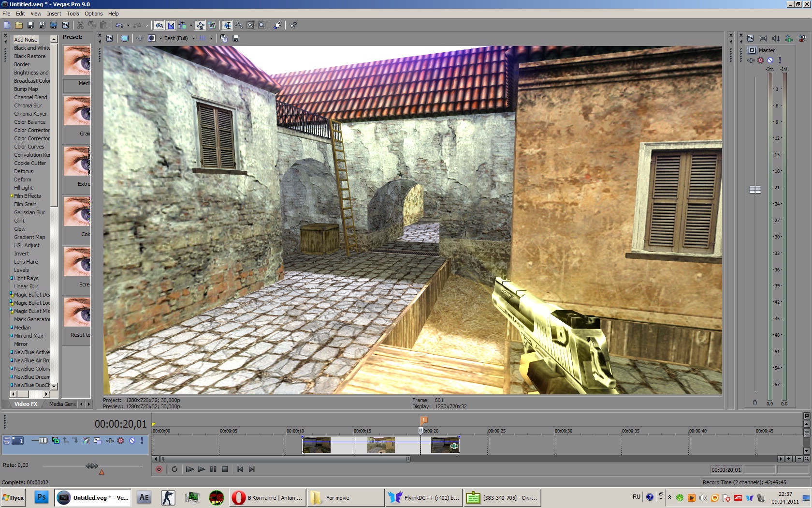Toggle Enable Snapping in the toolbar

pos(159,25)
